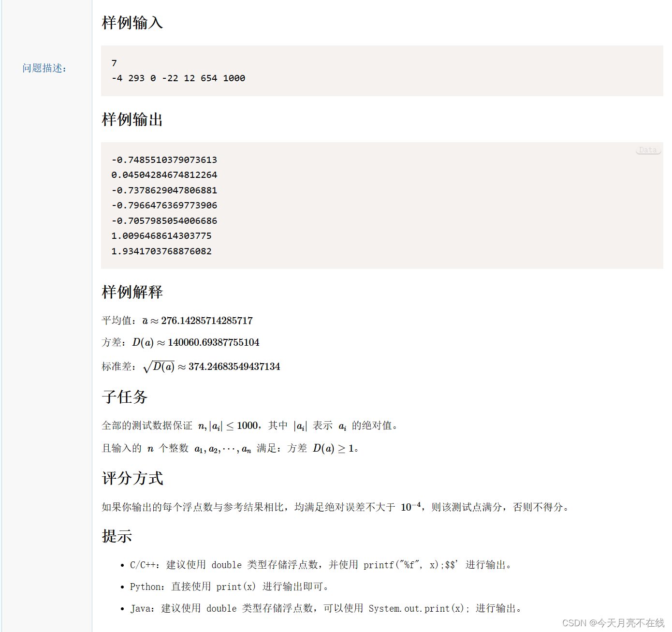Click the Data button in output block
Screen dimensions: 672x632
pyautogui.click(x=648, y=150)
